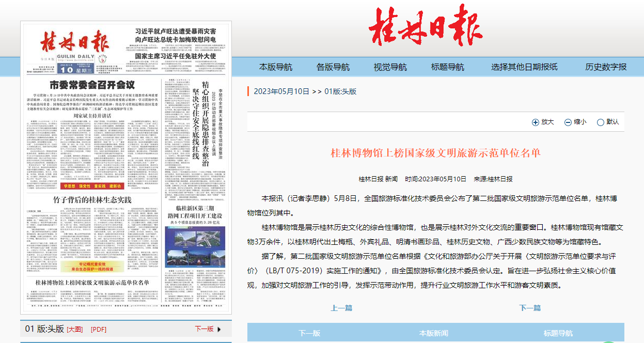The image size is (644, 343).
Task: Click the 01版:头版 breadcrumb text
Action: [340, 91]
